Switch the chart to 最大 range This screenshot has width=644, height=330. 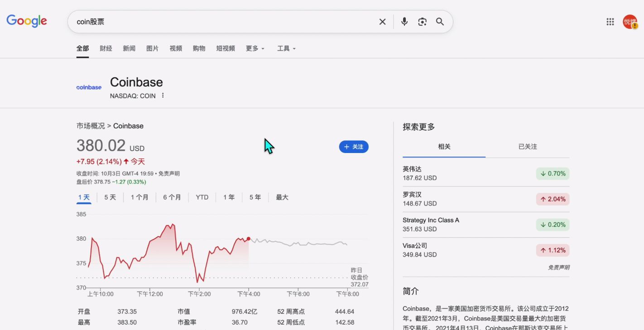coord(282,197)
